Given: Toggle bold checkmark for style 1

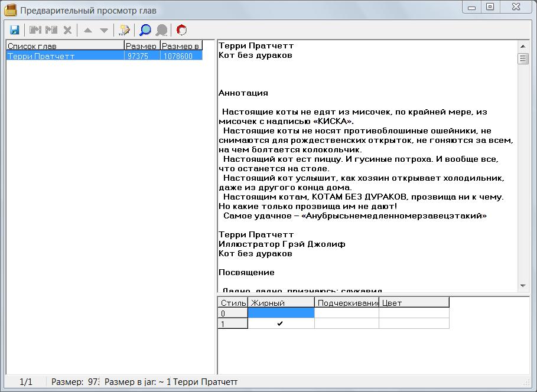Looking at the screenshot, I should point(281,324).
